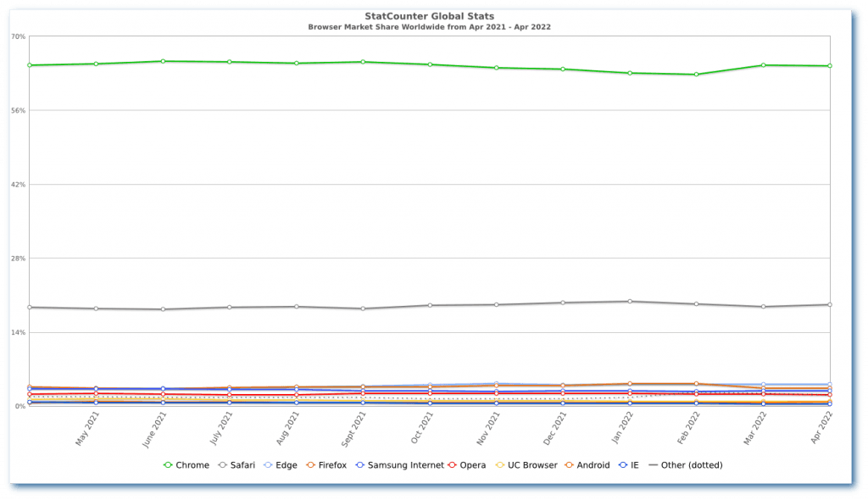The width and height of the screenshot is (868, 500).
Task: Select the green Chrome marker in the legend
Action: click(x=169, y=464)
